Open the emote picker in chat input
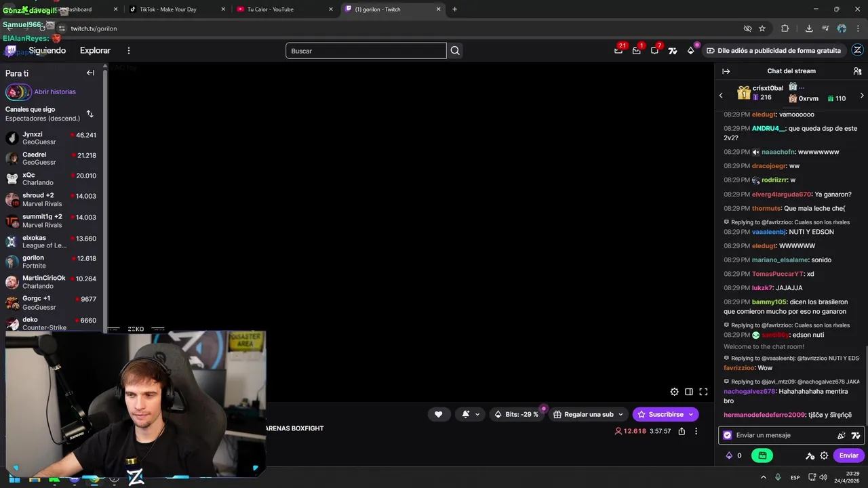868x488 pixels. pos(842,435)
